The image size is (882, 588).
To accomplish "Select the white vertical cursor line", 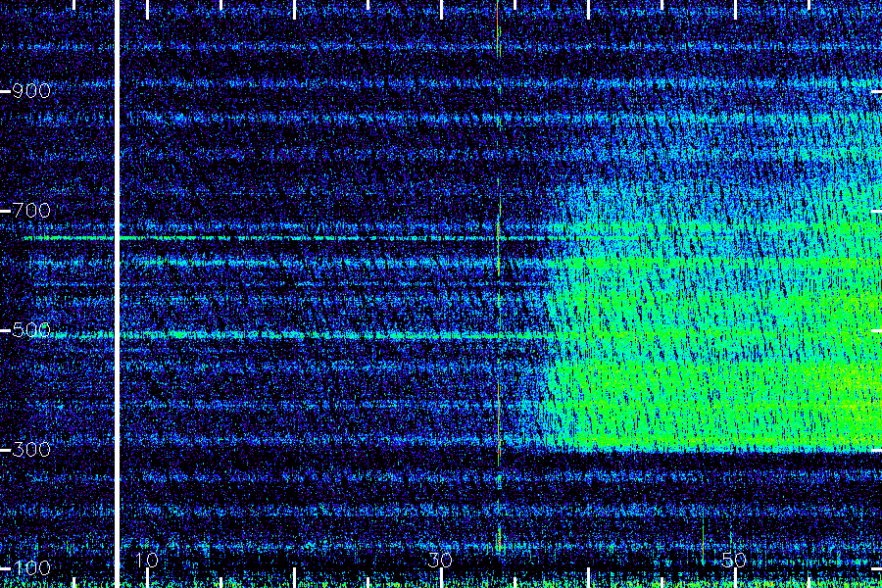I will pyautogui.click(x=117, y=294).
